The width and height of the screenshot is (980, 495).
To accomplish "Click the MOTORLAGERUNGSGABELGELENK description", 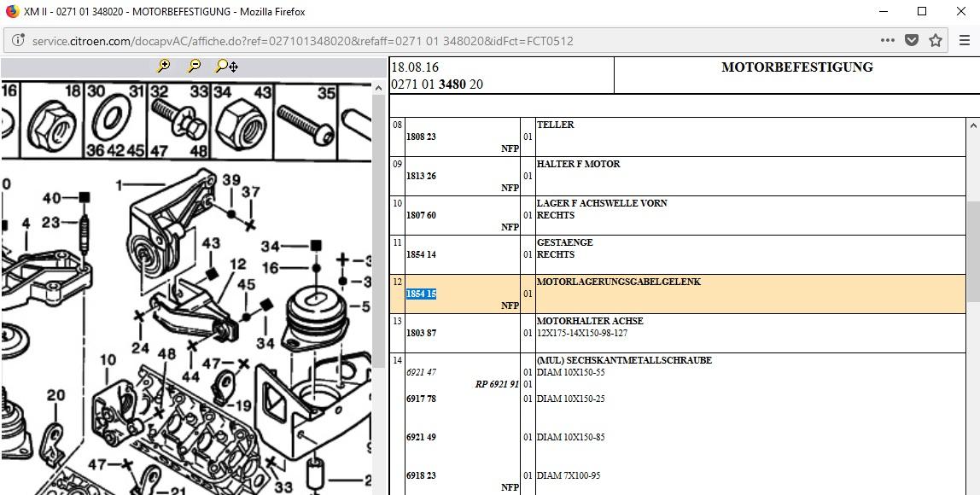I will [619, 282].
